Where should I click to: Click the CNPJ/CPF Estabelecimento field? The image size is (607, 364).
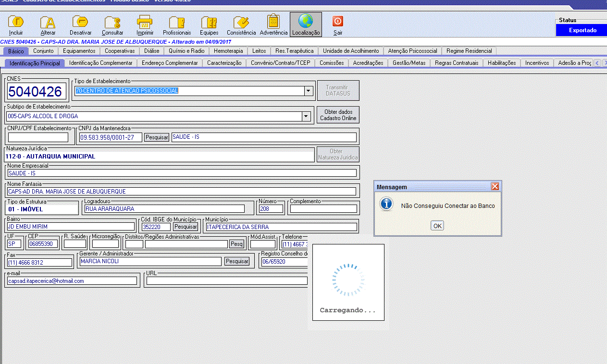(x=38, y=137)
